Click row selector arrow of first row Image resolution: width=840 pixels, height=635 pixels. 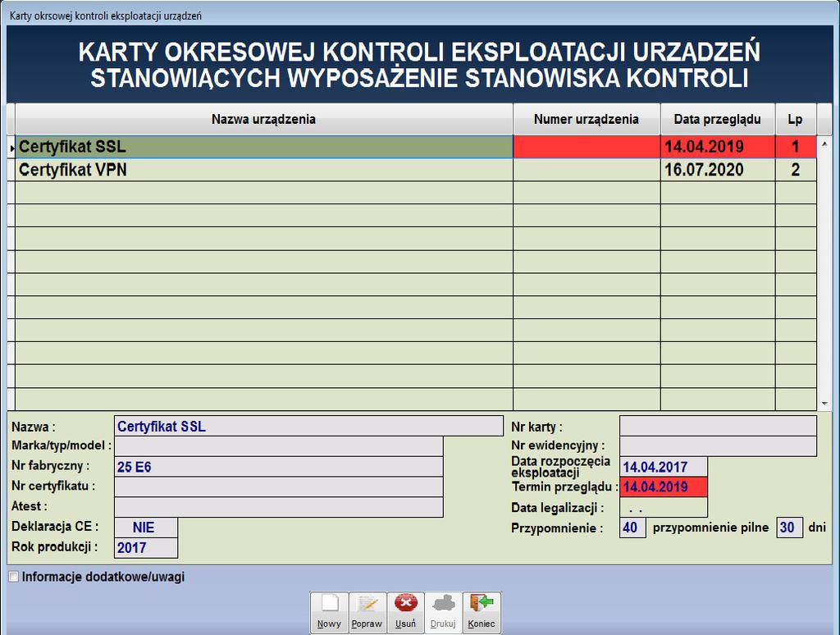click(11, 148)
